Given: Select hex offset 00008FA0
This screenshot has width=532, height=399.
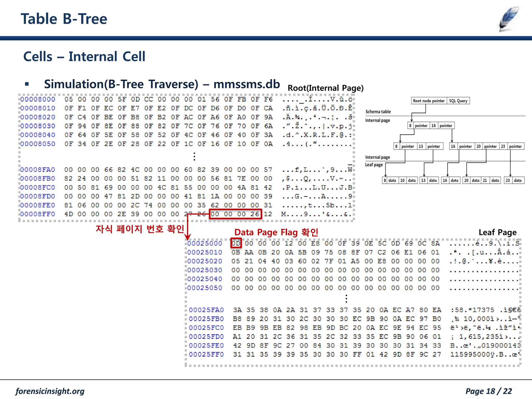Looking at the screenshot, I should click(x=38, y=170).
